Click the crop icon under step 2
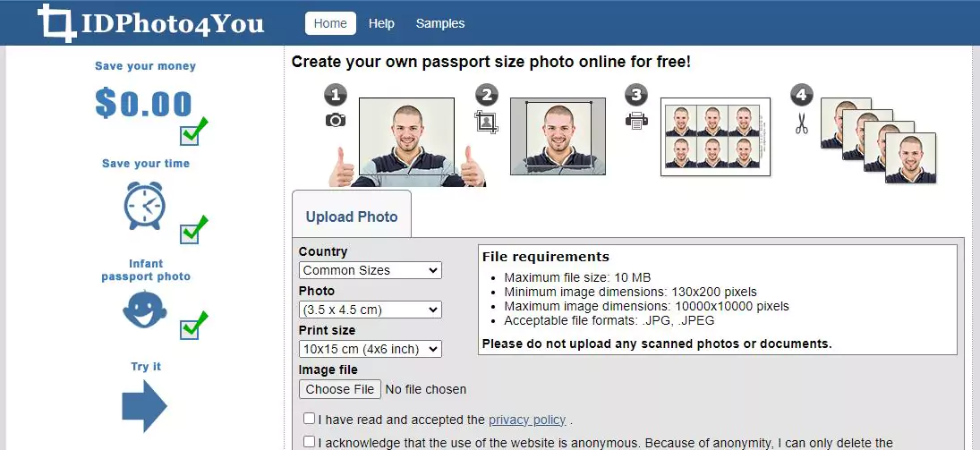Viewport: 980px width, 450px height. [x=486, y=122]
